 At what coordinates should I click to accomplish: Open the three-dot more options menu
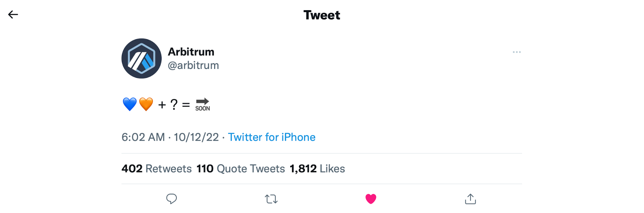point(517,52)
